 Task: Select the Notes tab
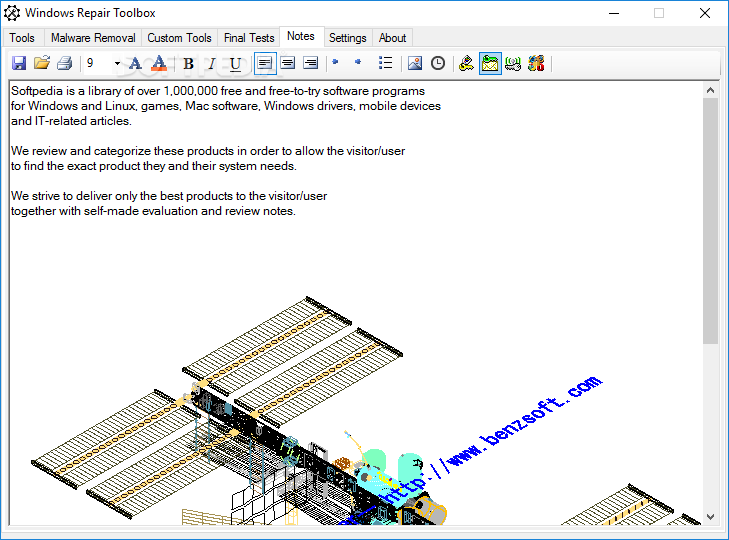[301, 36]
